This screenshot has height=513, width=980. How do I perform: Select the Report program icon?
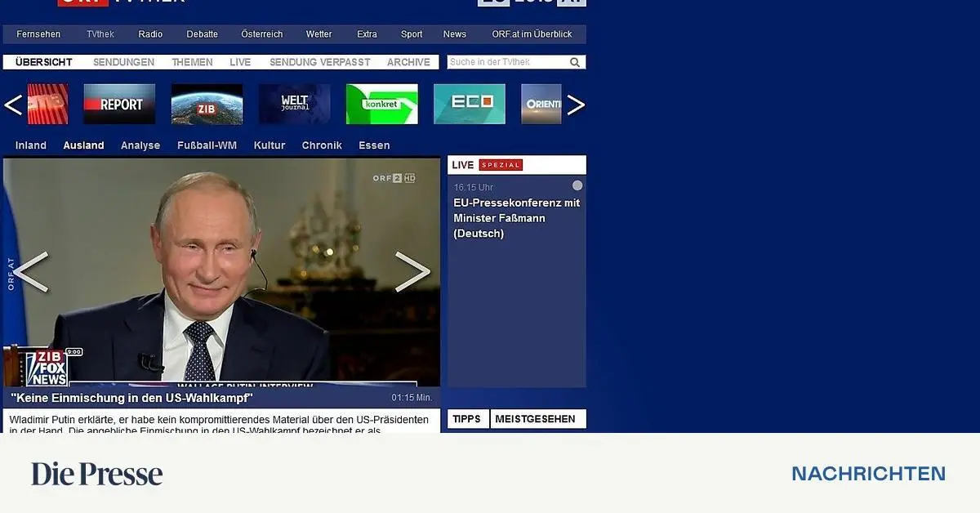click(x=119, y=104)
